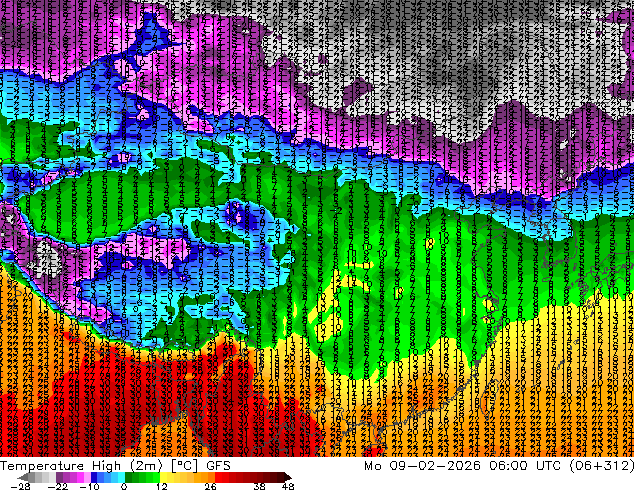The width and height of the screenshot is (634, 490).
Task: Pick the cyan legend swatch left of 0
Action: click(121, 477)
